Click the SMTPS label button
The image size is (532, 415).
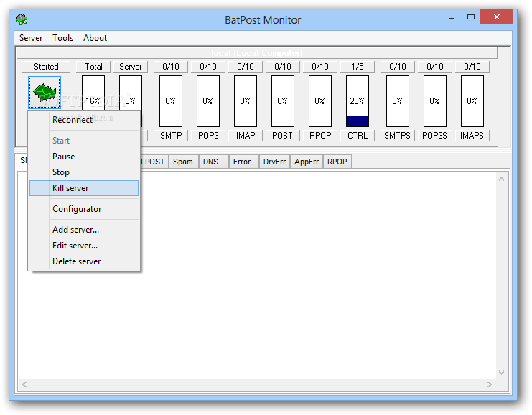click(397, 136)
